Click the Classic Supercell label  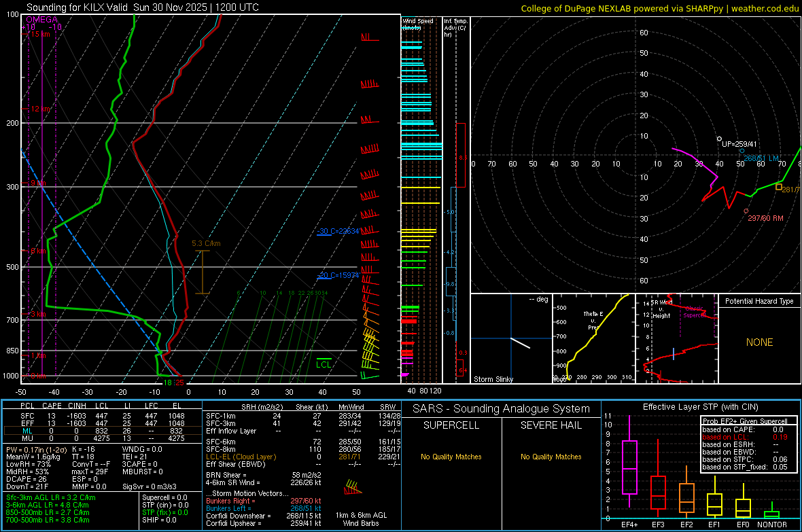694,312
